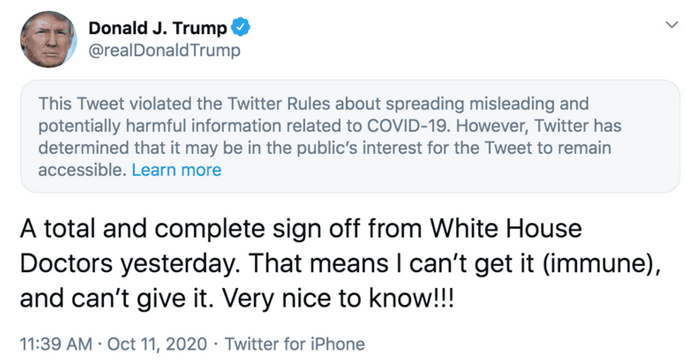Click the word accessible in the notice

coord(82,170)
